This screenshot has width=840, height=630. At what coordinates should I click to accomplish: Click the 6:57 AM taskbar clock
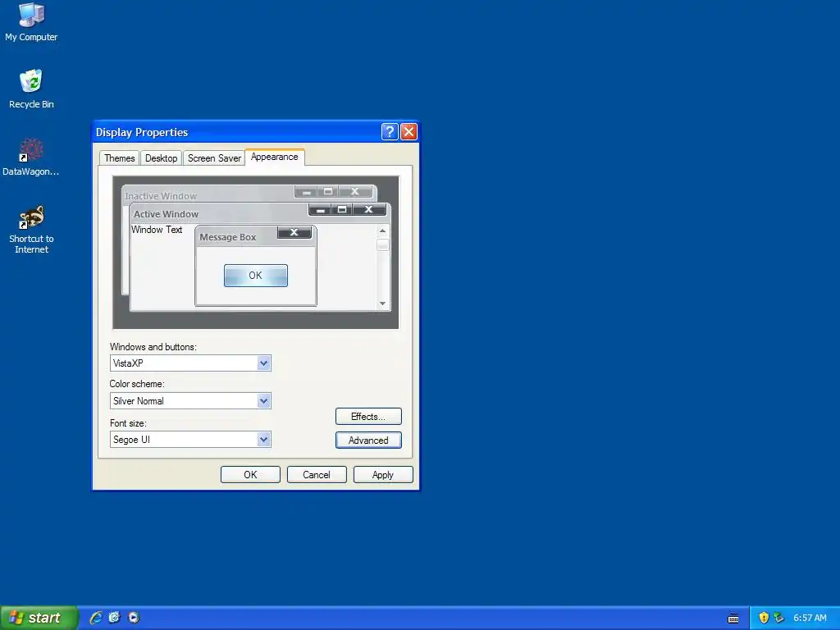coord(810,619)
